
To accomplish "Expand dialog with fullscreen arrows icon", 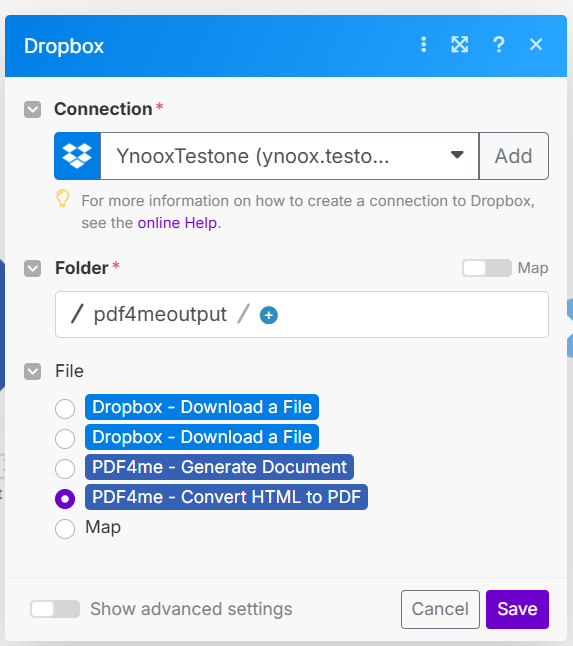I will click(460, 44).
